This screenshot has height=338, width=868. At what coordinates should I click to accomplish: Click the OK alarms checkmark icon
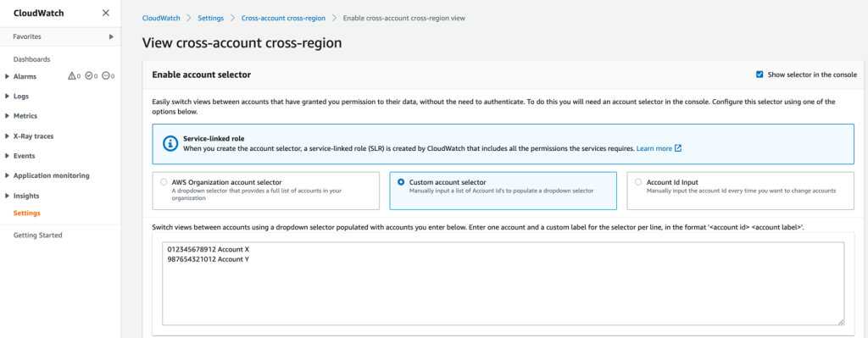click(x=88, y=76)
